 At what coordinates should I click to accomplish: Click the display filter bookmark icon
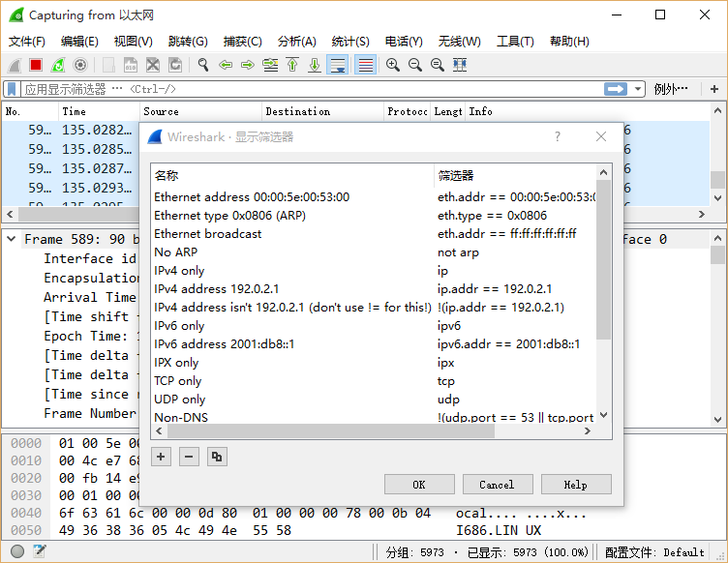pos(12,89)
